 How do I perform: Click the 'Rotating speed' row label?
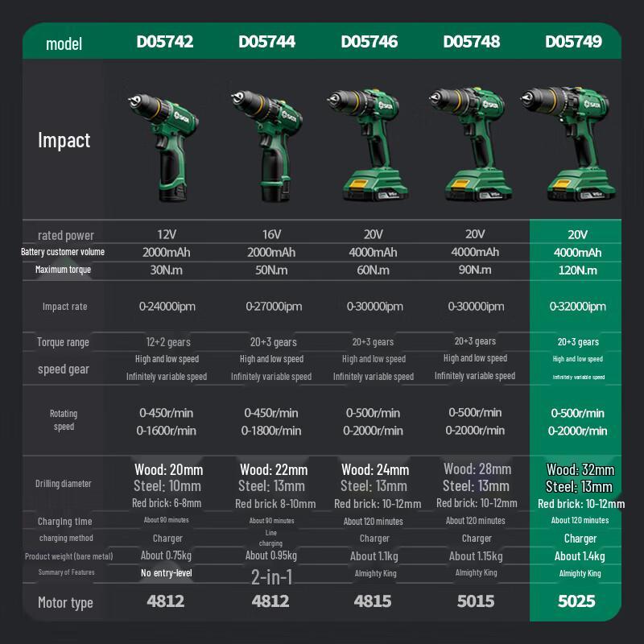[64, 419]
